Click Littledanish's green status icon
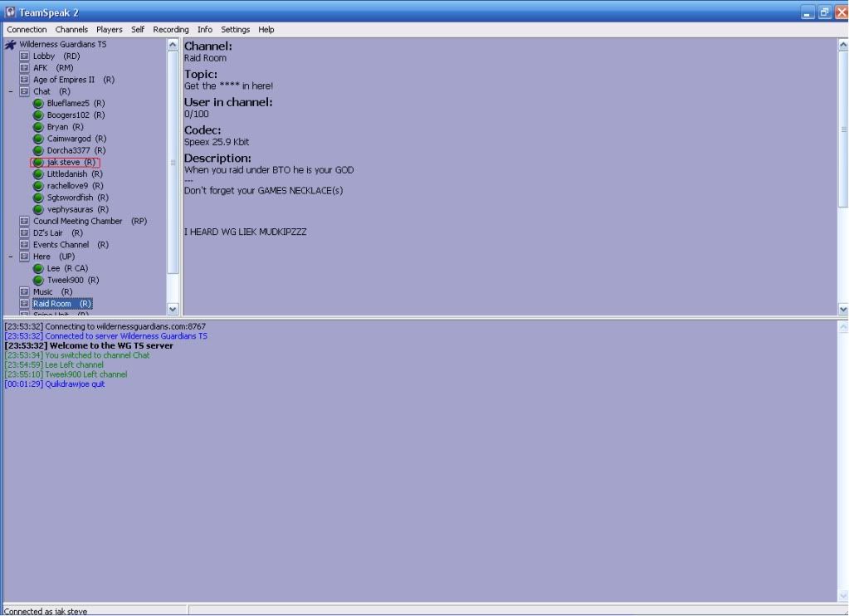Screen dimensions: 849x616 tap(38, 174)
